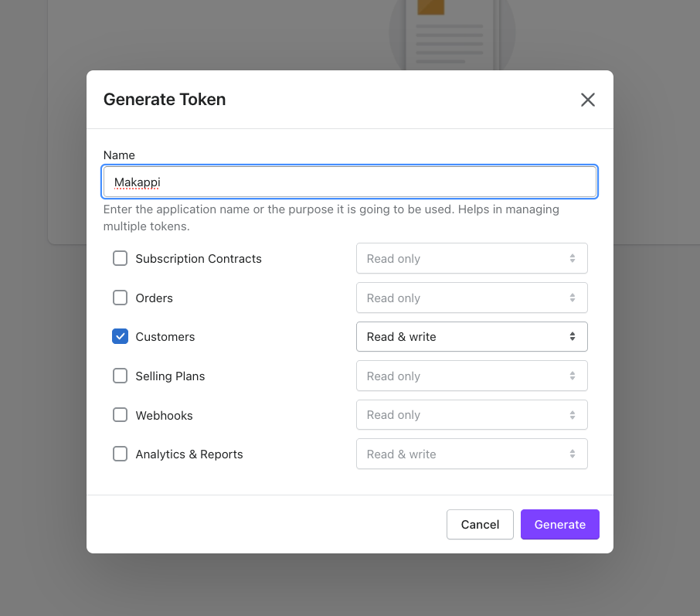Check the Subscription Contracts checkbox

click(x=120, y=258)
